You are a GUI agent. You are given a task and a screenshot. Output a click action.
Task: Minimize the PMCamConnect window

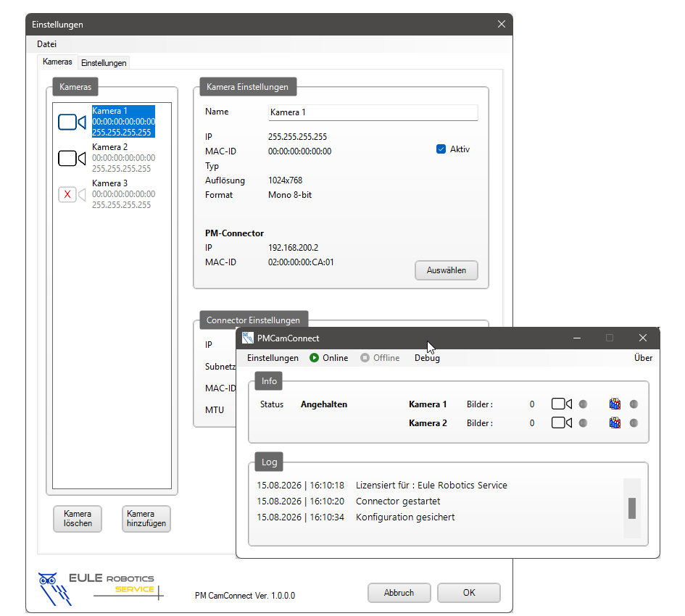577,338
